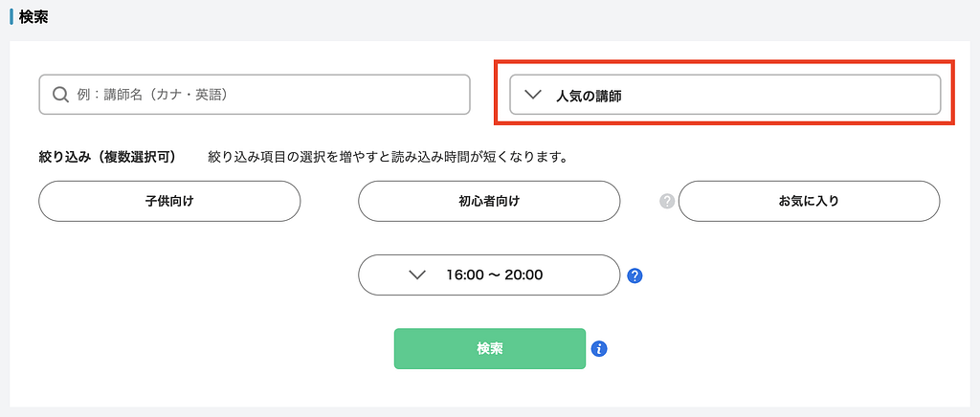Select the 人気の講師 label text in dropdown
This screenshot has height=417, width=980.
click(595, 96)
